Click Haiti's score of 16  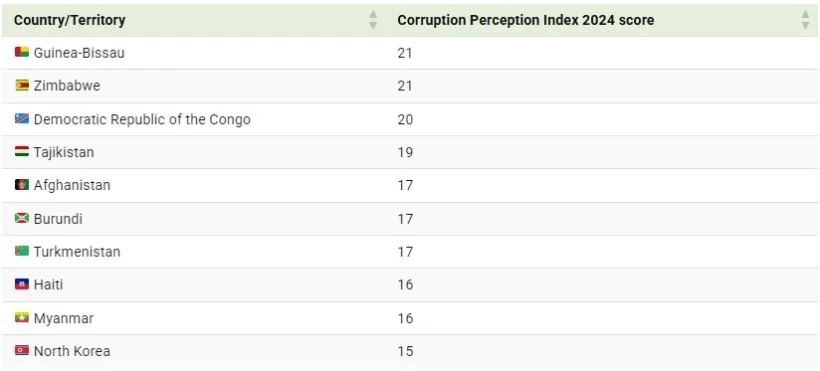[405, 285]
